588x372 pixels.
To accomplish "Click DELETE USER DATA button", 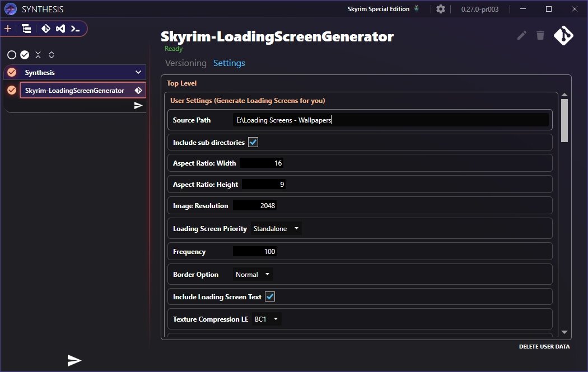I will [544, 346].
